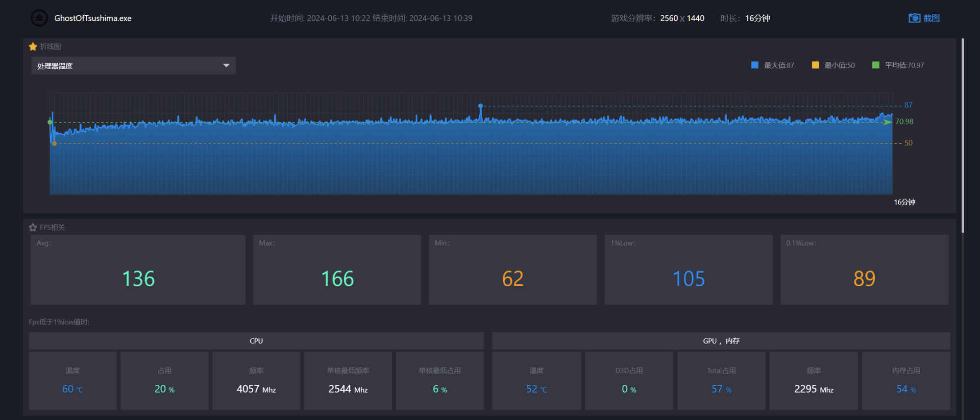Click the 游戏分辨率 2560 x 1440 text
The image size is (980, 420).
(658, 18)
